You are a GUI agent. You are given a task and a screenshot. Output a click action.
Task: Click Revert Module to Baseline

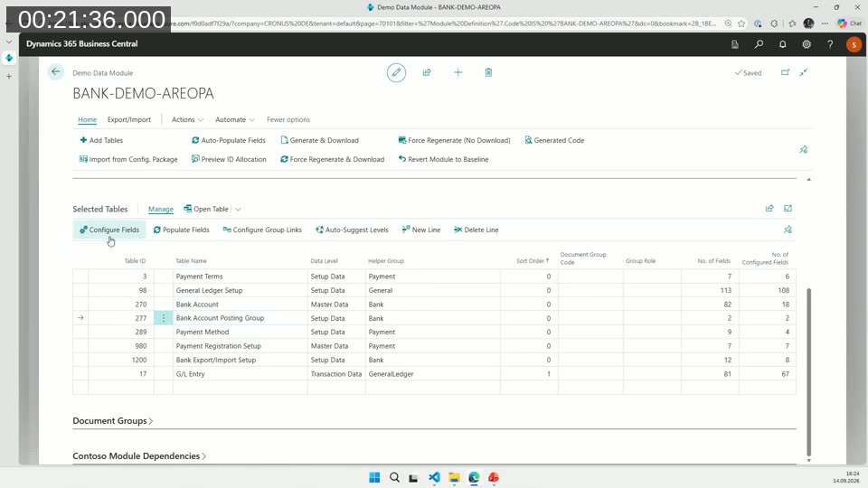click(443, 159)
